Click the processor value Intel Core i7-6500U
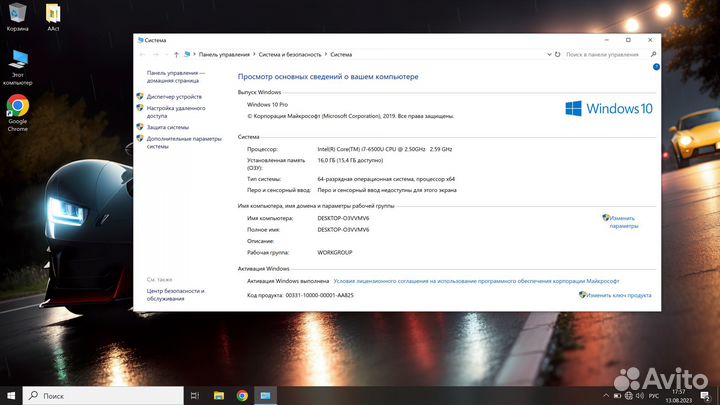 pyautogui.click(x=385, y=149)
